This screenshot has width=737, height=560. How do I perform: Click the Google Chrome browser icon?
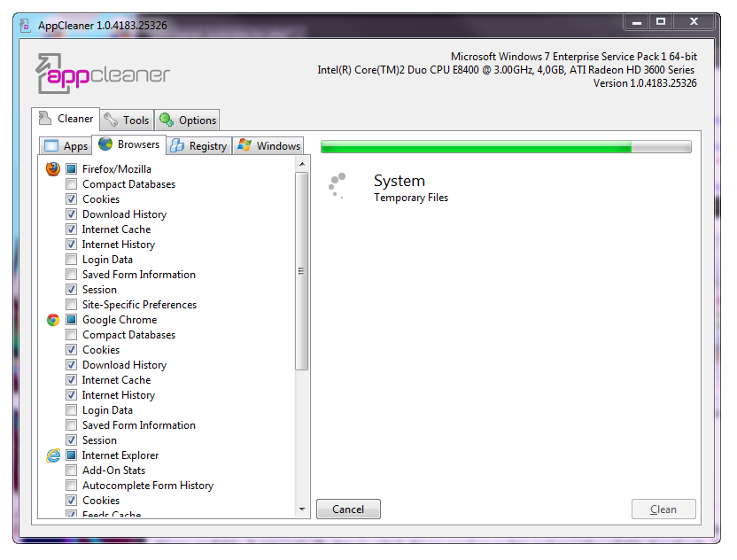point(53,320)
